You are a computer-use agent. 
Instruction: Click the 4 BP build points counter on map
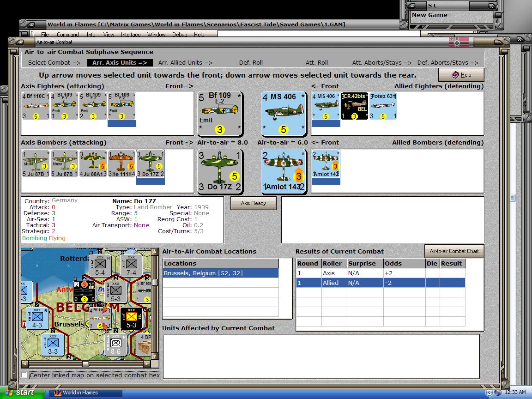pyautogui.click(x=145, y=345)
